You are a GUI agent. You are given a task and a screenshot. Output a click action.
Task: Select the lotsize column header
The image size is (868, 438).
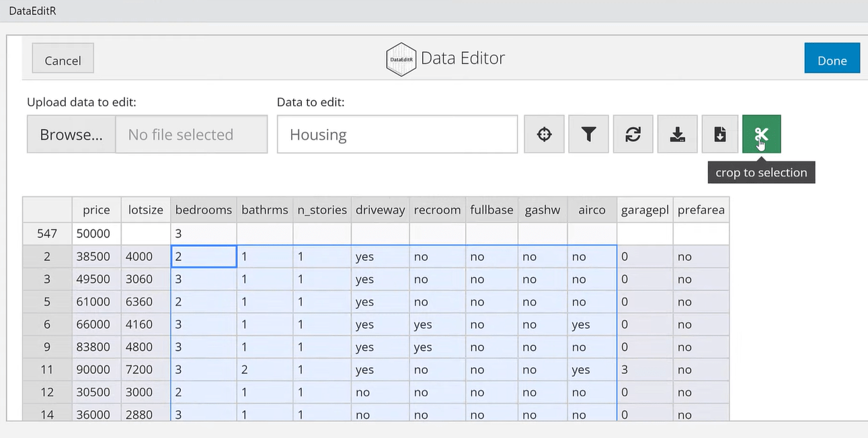[146, 210]
